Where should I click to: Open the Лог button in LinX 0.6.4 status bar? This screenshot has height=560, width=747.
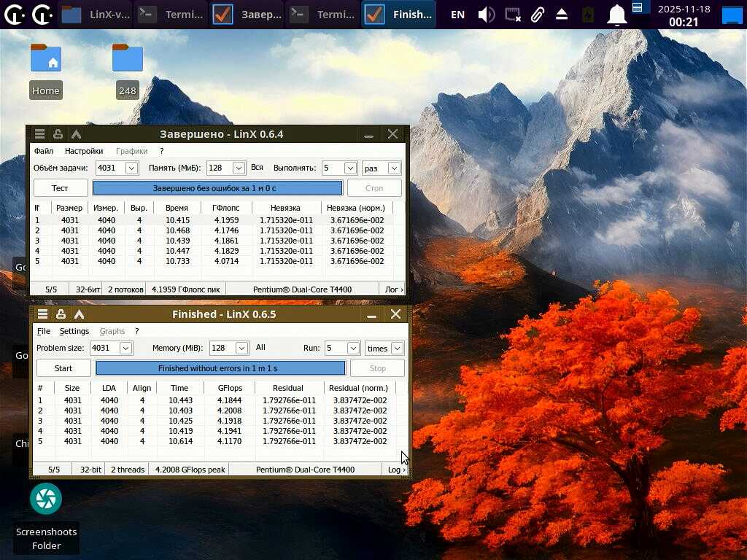[393, 289]
